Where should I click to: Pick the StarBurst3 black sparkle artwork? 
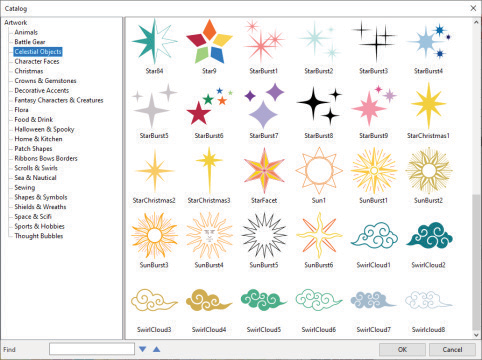tap(374, 42)
